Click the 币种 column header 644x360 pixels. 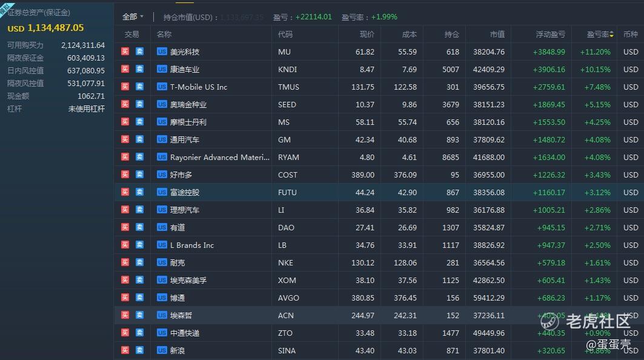coord(631,34)
